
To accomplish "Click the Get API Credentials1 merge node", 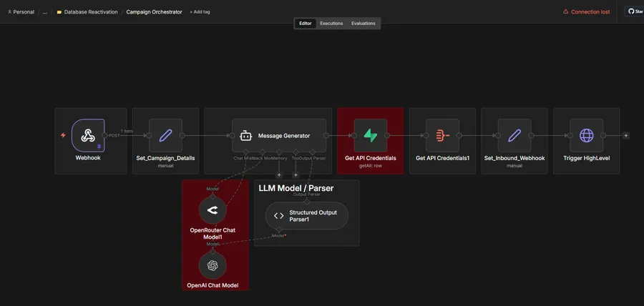I will 442,135.
